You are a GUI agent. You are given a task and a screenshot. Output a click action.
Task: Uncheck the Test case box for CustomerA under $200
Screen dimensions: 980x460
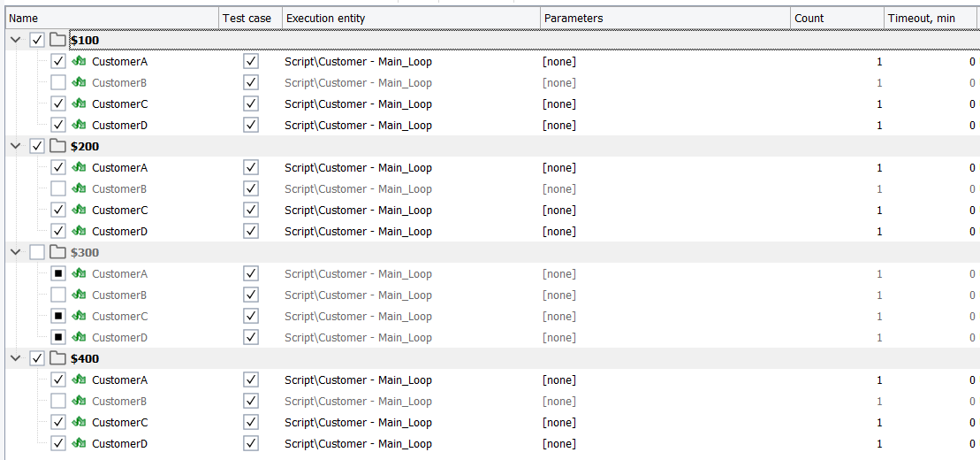[251, 167]
